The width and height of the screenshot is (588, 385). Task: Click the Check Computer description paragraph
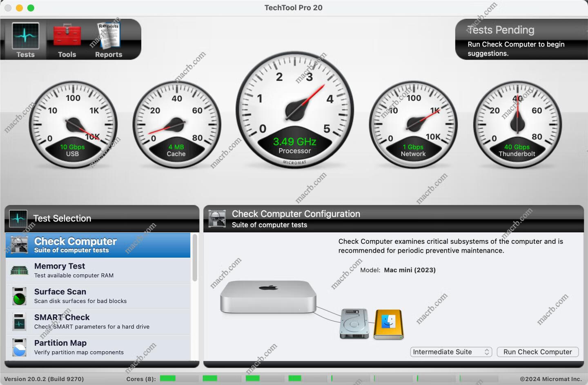[451, 246]
